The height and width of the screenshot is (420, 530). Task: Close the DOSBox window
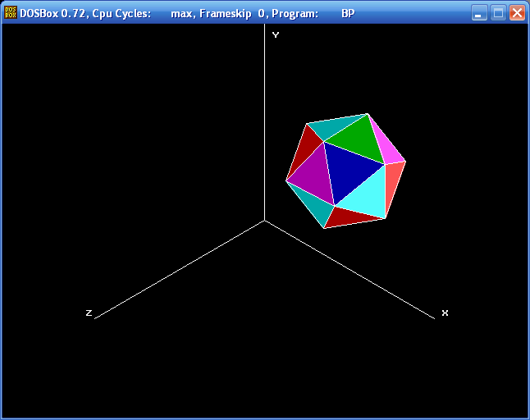coord(517,13)
